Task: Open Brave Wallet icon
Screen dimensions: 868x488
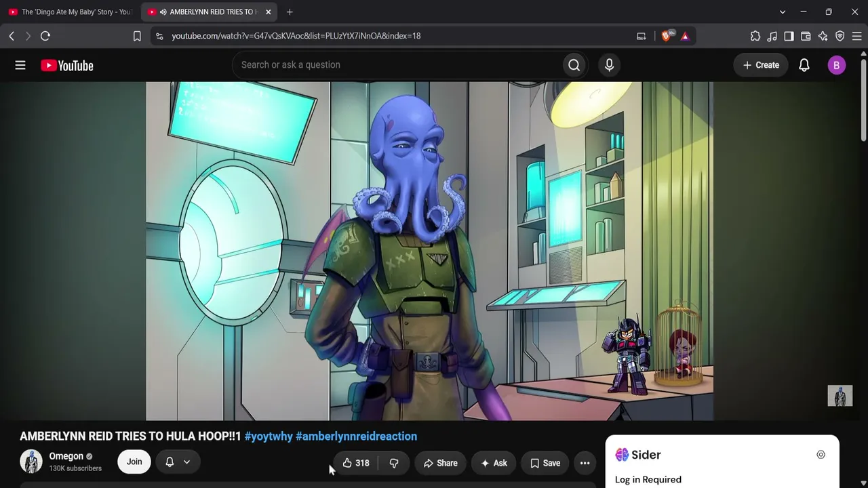Action: [x=806, y=36]
